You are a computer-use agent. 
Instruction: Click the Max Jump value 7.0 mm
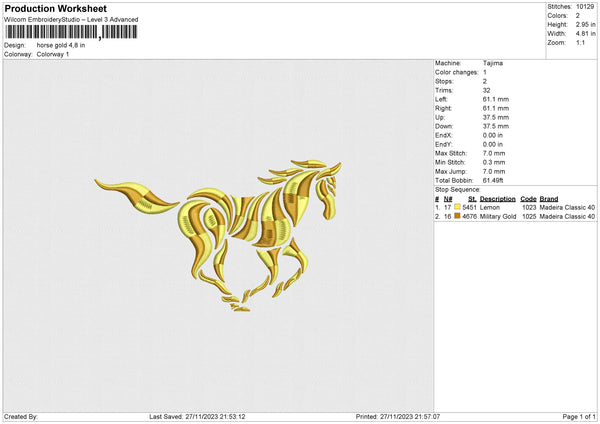(x=494, y=171)
